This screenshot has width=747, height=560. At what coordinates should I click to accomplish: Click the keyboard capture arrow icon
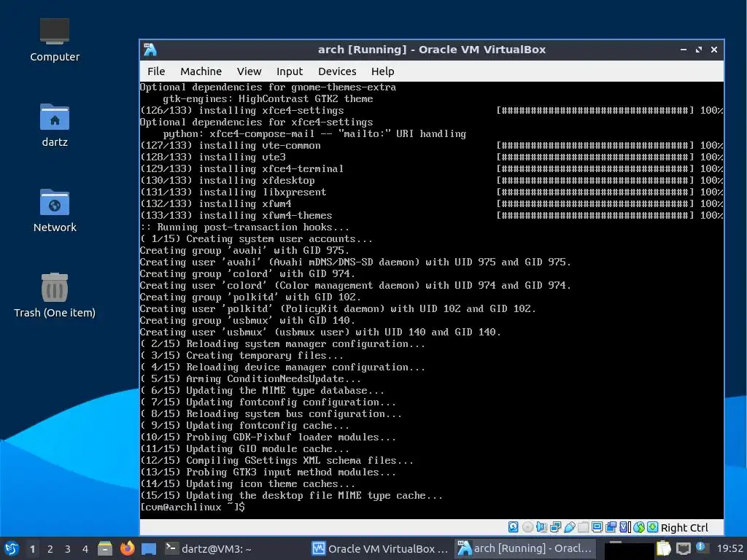653,527
